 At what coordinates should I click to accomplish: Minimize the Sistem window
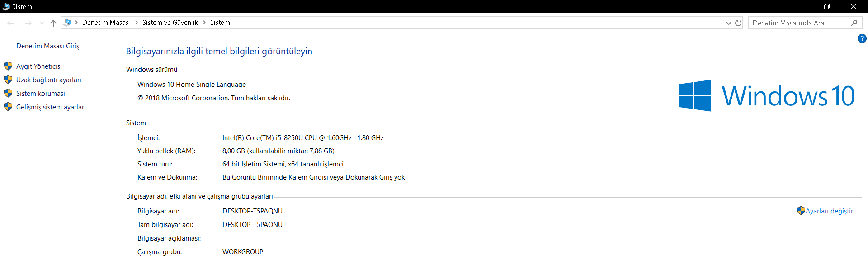800,6
